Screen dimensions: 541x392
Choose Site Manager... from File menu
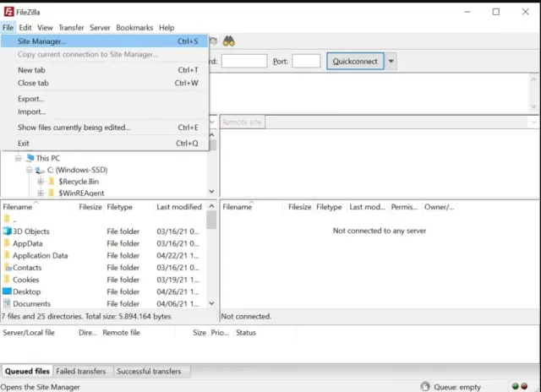click(x=42, y=41)
